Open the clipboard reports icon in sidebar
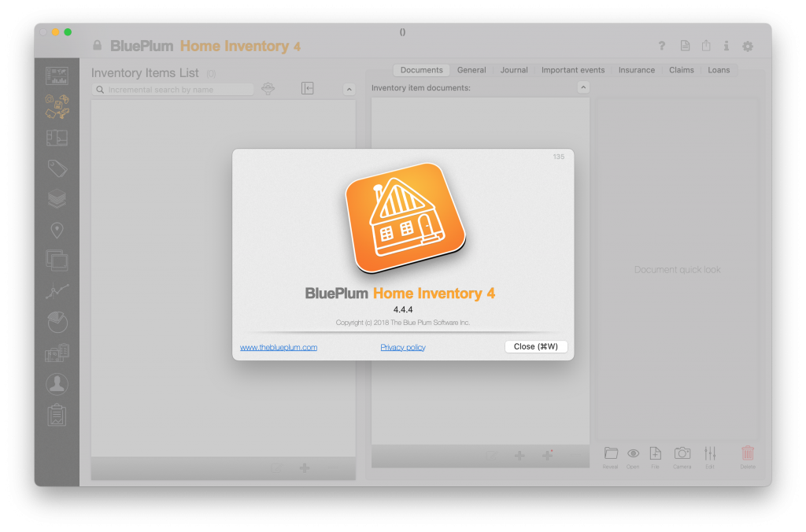Screen dimensions: 806x532 coord(57,415)
